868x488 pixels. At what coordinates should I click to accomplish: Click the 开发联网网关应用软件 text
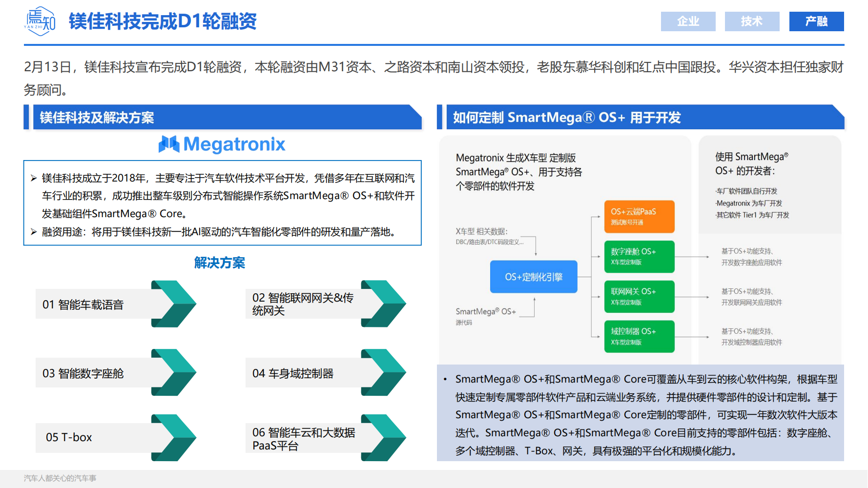tap(752, 303)
